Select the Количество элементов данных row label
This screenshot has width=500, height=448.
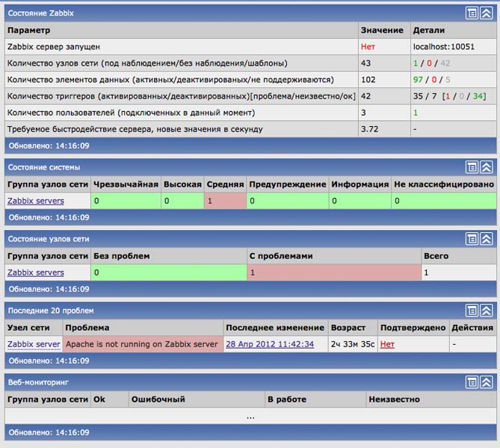coord(170,80)
